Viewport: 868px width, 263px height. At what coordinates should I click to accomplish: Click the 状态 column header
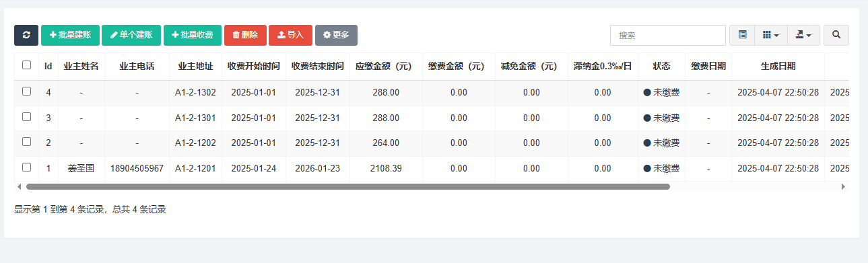(661, 67)
